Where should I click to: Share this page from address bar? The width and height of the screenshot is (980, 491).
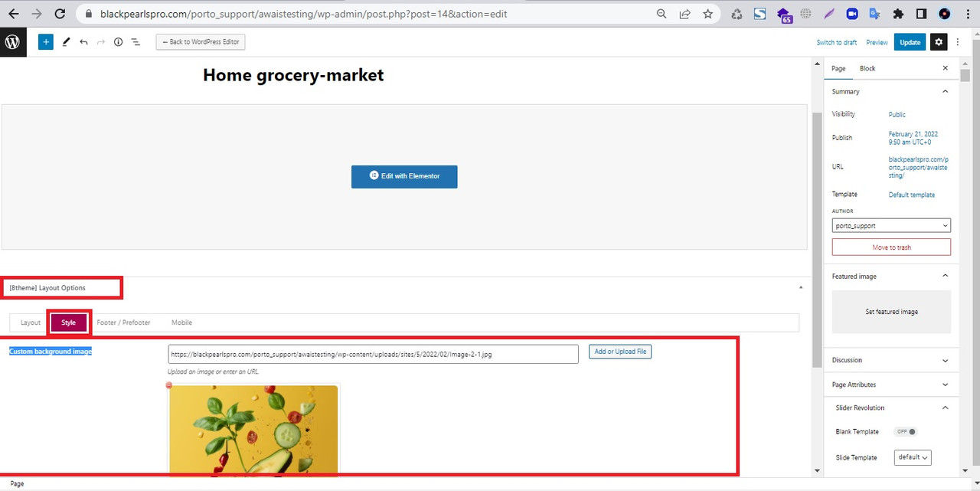(684, 14)
